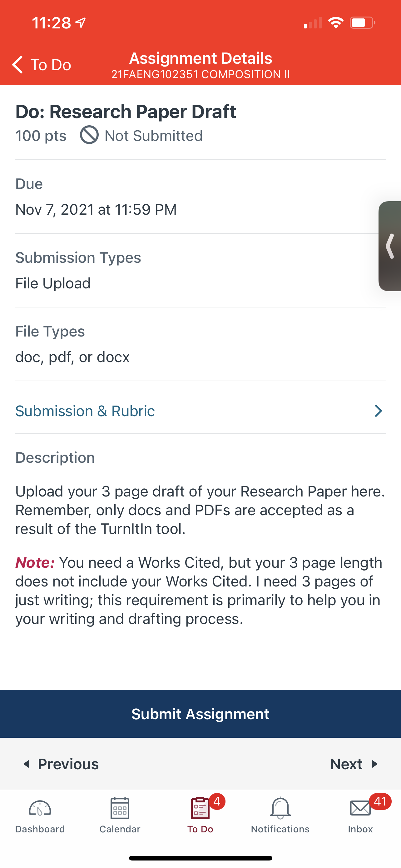Tap the Assignment Details header title

coord(201,58)
